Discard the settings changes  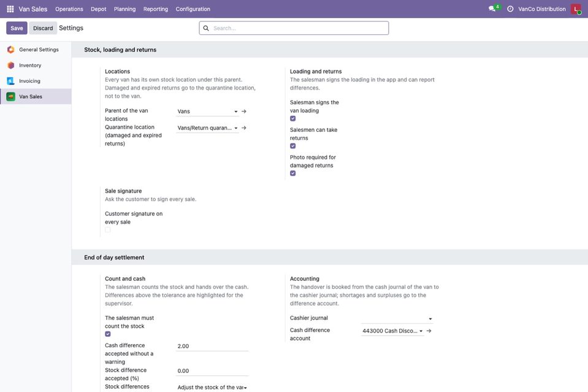click(x=43, y=28)
